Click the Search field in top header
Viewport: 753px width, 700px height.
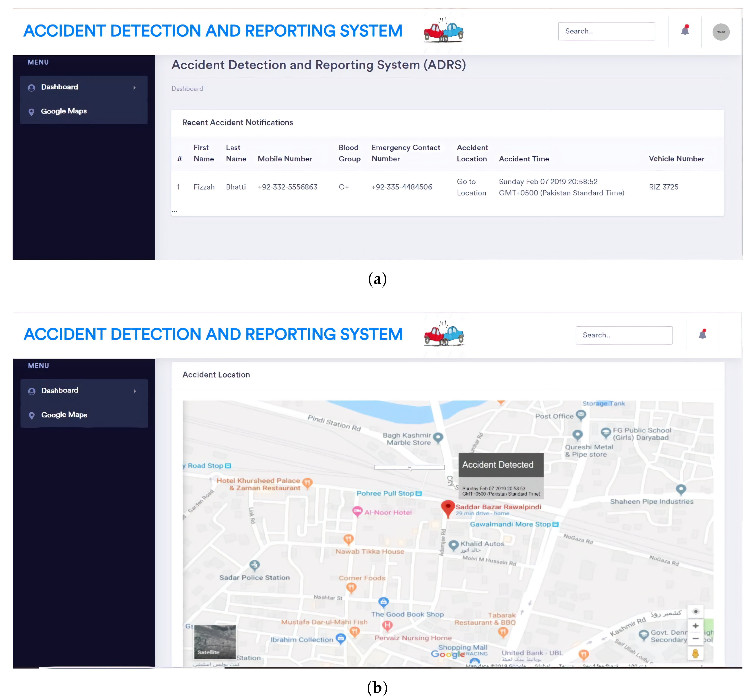(x=606, y=31)
